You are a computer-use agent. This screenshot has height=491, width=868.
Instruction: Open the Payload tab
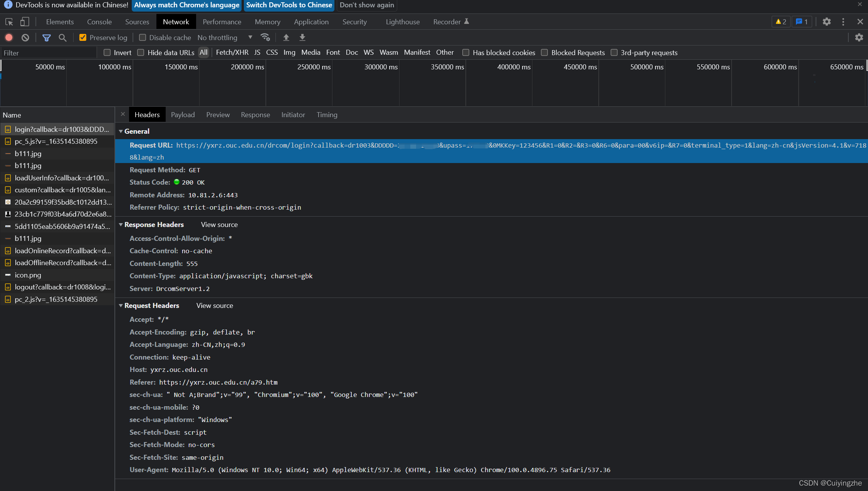[x=183, y=115]
